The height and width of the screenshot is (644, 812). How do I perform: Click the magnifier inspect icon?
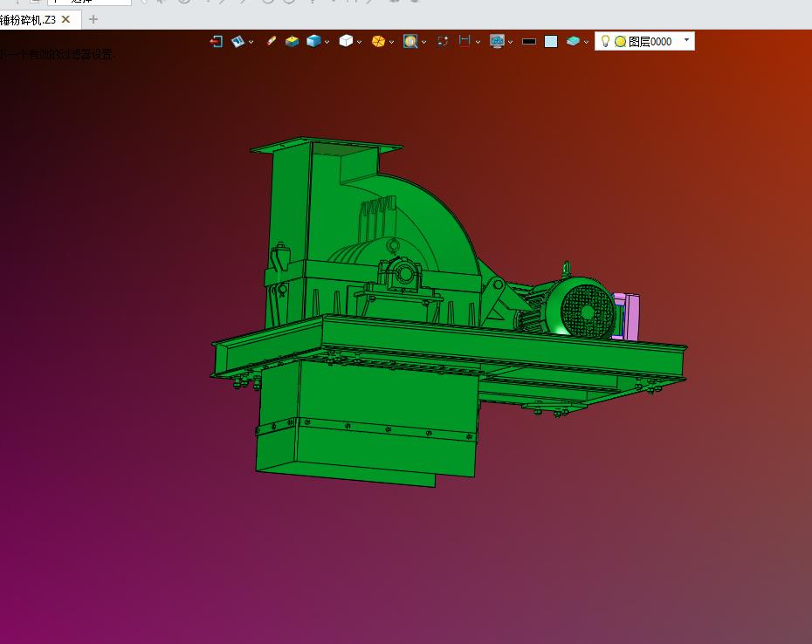click(410, 41)
